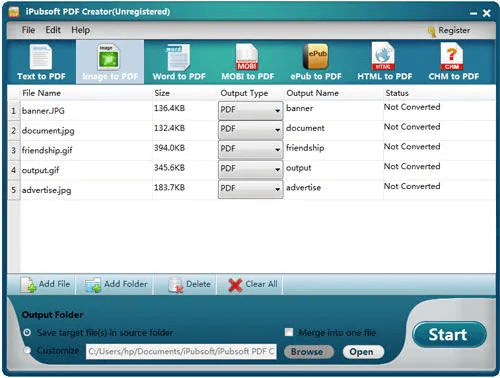Open Output Type dropdown for document.jpg
The image size is (500, 378).
tap(250, 129)
